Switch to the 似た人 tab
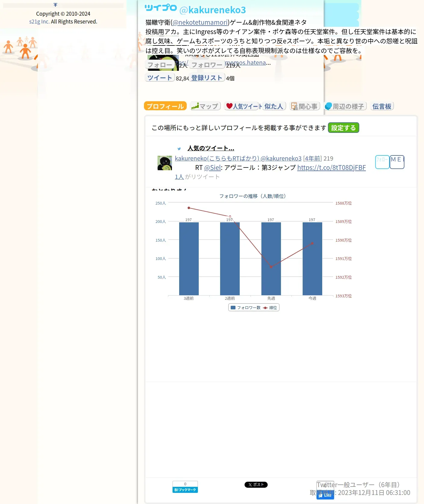Image resolution: width=424 pixels, height=504 pixels. coord(274,106)
